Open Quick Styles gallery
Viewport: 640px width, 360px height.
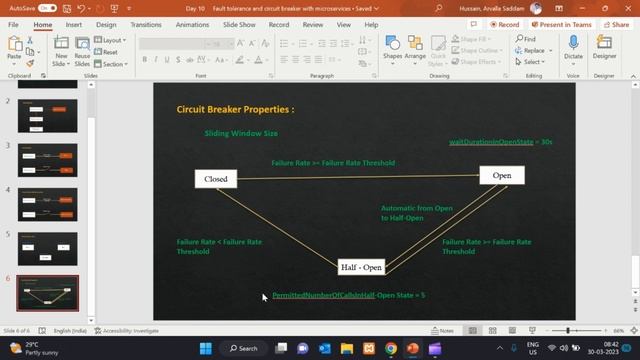pyautogui.click(x=438, y=51)
